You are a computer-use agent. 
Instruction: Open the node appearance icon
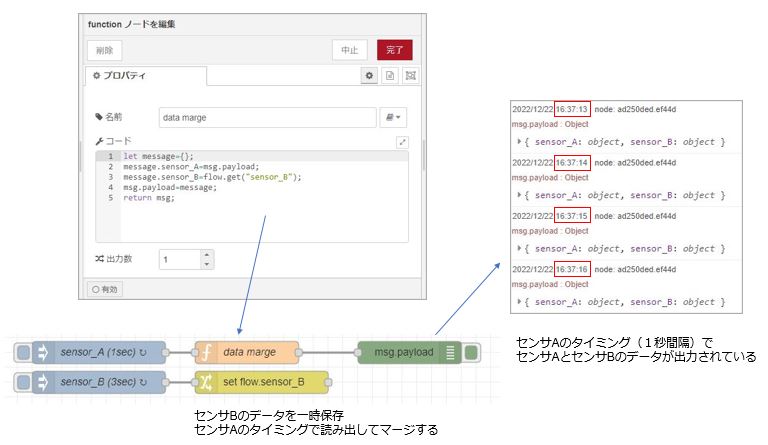(x=409, y=76)
